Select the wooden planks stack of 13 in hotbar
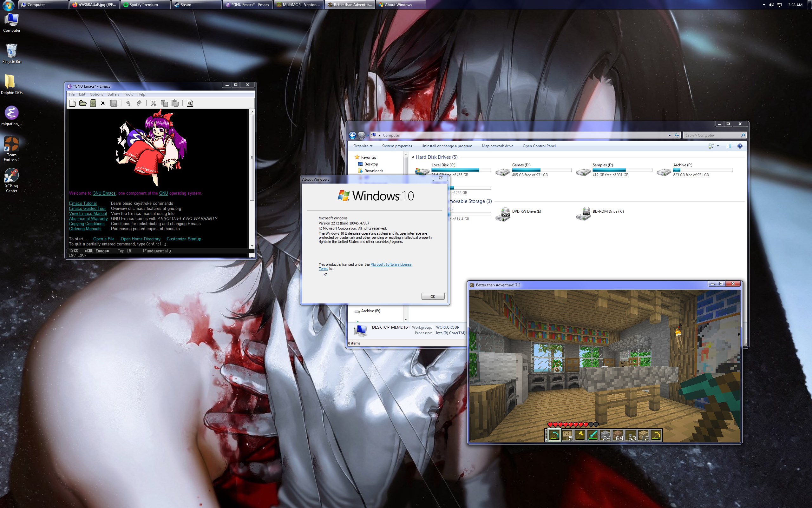The height and width of the screenshot is (508, 812). point(644,435)
